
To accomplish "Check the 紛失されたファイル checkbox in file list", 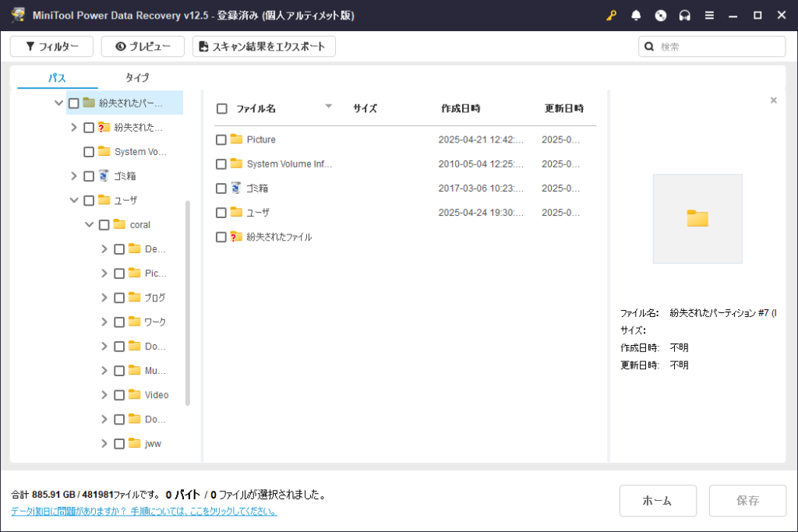I will [221, 237].
